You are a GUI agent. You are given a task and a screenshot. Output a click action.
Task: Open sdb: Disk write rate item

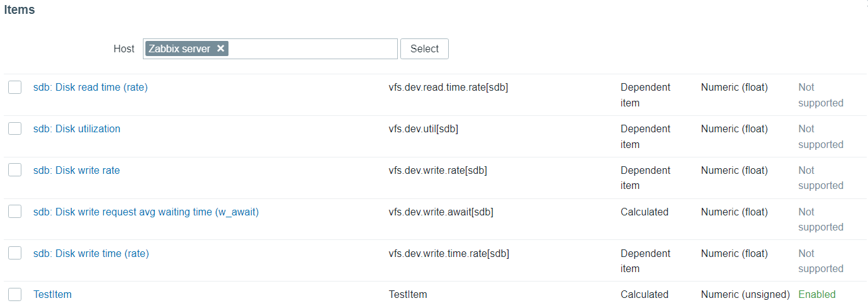point(76,171)
